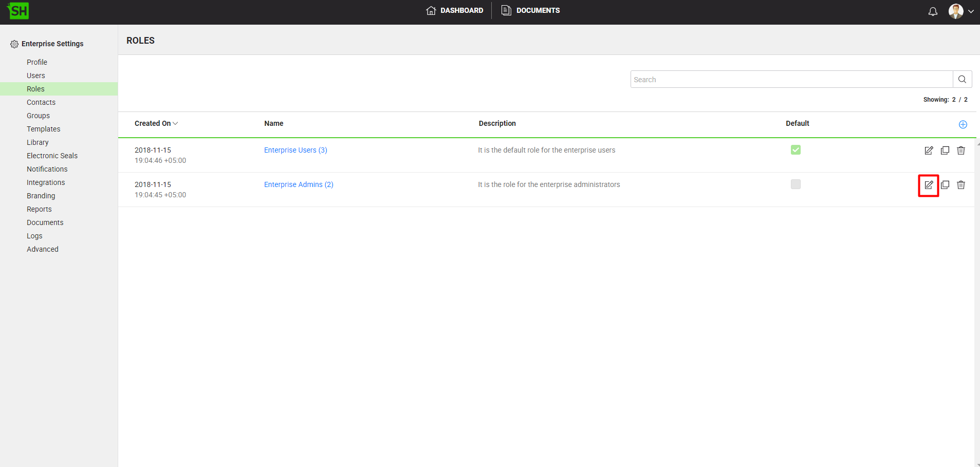Click the SH logo
Viewport: 980px width, 467px height.
tap(19, 11)
